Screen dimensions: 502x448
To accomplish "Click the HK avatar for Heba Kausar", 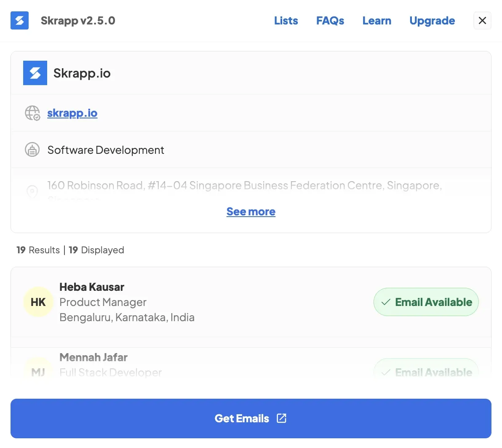I will (38, 302).
